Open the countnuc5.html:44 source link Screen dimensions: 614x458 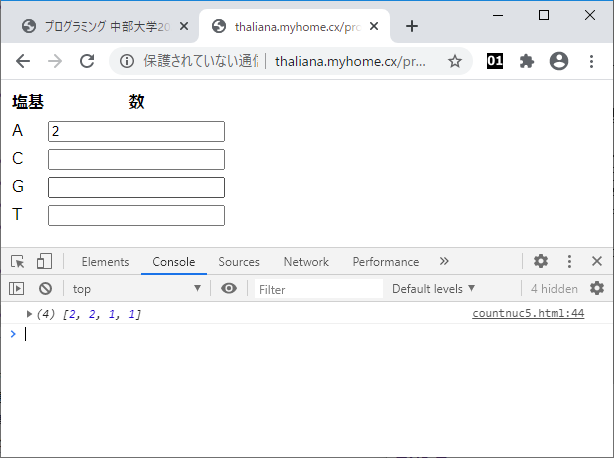pos(528,314)
